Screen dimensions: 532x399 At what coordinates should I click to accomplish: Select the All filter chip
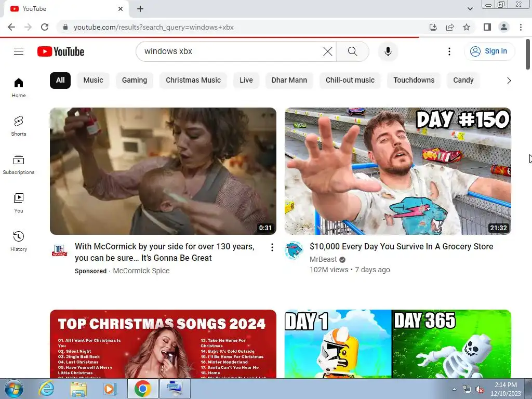(60, 81)
